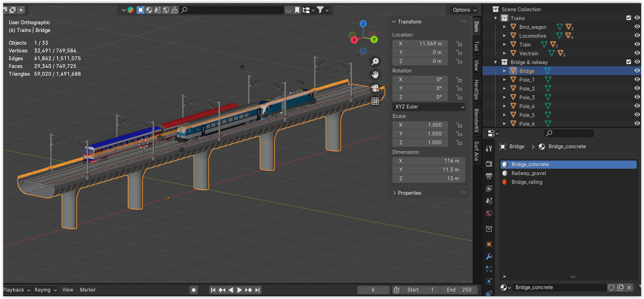Viewport: 644px width, 299px height.
Task: Open the Modifiers properties tab (blue wrench)
Action: pyautogui.click(x=489, y=256)
